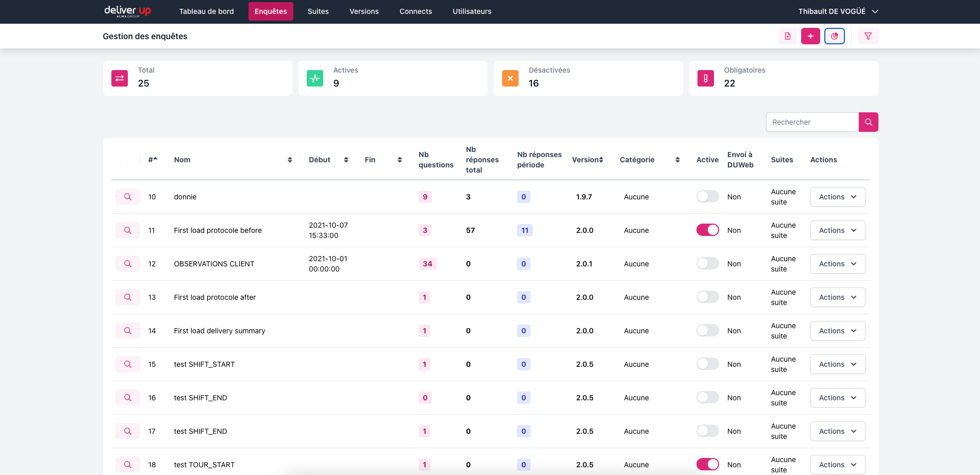View details of OBSERVATIONS CLIENT
This screenshot has height=475, width=980.
[x=128, y=264]
